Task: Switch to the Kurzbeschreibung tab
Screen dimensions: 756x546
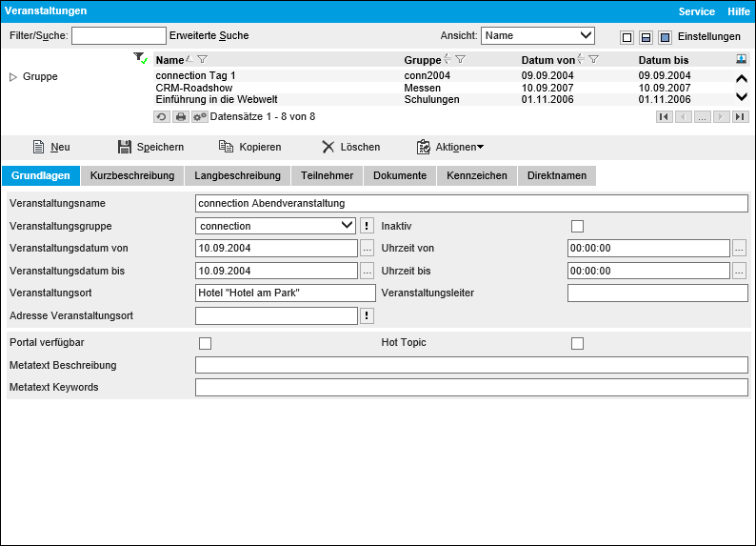Action: 132,175
